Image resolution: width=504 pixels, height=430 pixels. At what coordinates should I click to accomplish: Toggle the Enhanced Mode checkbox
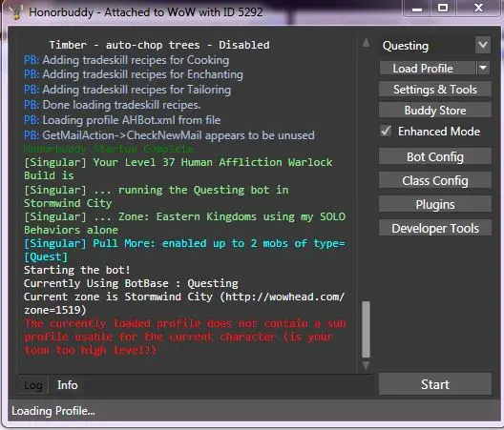pyautogui.click(x=386, y=131)
